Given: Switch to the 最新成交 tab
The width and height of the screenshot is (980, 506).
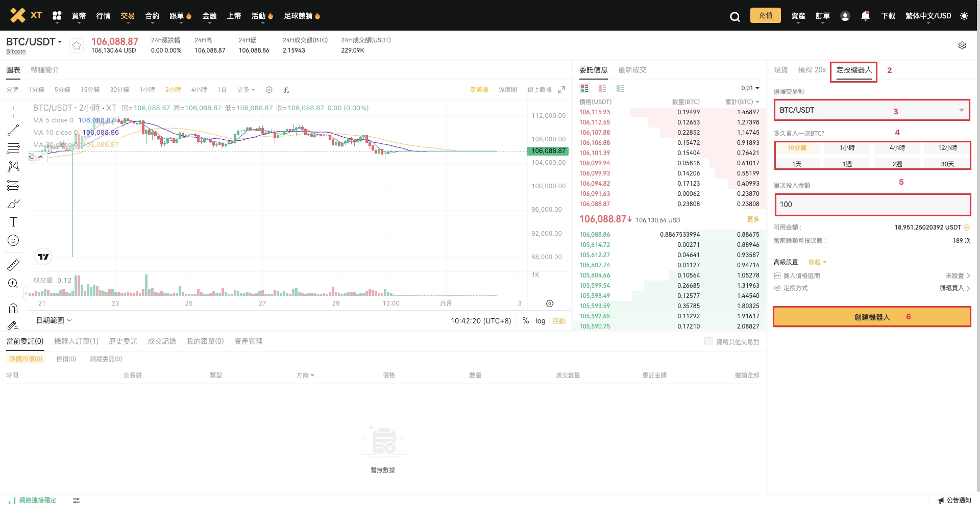Looking at the screenshot, I should (x=632, y=70).
